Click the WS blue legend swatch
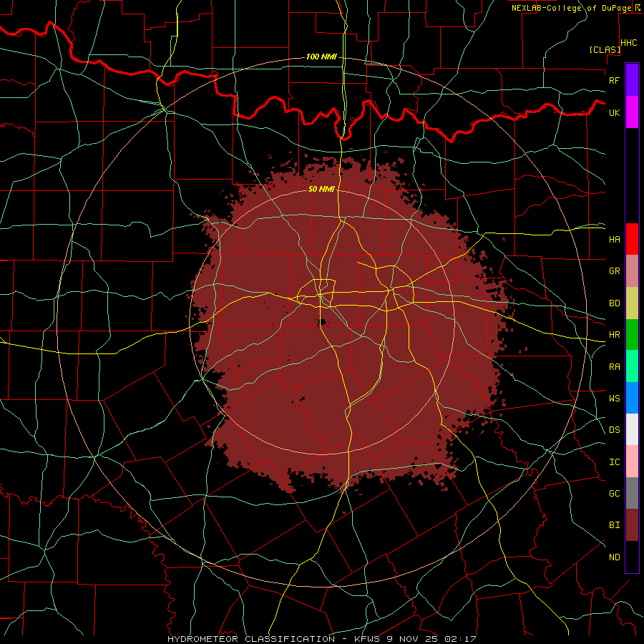Screen dimensions: 644x644 (632, 398)
